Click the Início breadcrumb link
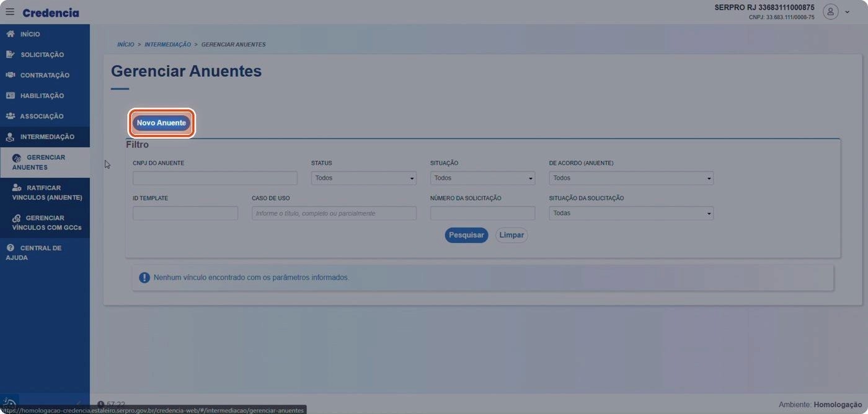The height and width of the screenshot is (414, 868). (125, 45)
